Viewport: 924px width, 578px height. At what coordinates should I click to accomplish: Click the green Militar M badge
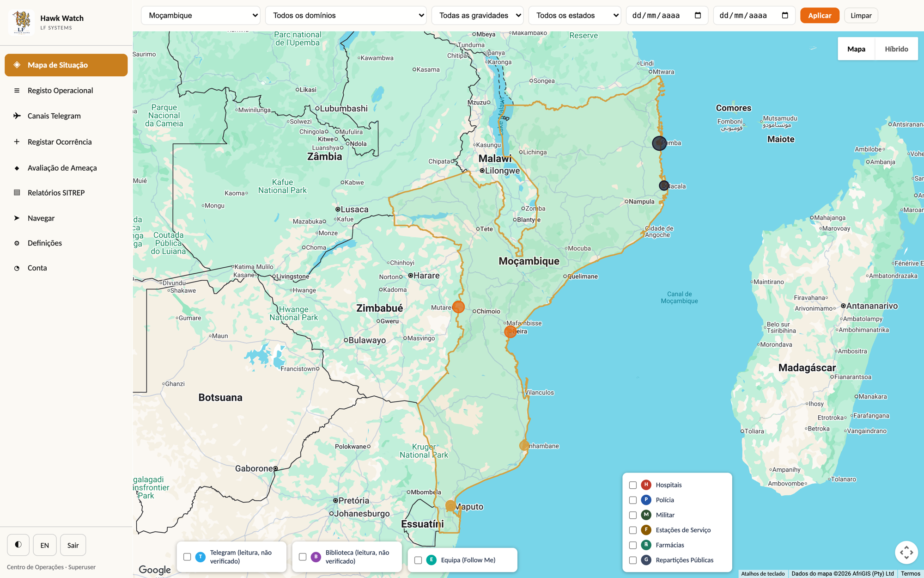tap(646, 515)
